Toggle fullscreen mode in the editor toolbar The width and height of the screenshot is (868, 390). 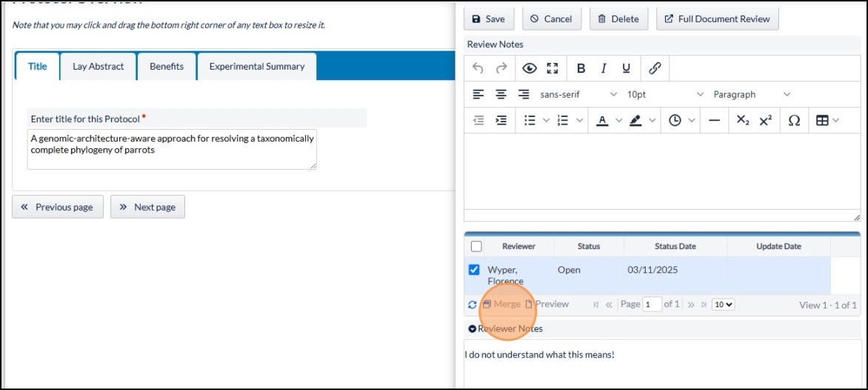click(x=552, y=68)
